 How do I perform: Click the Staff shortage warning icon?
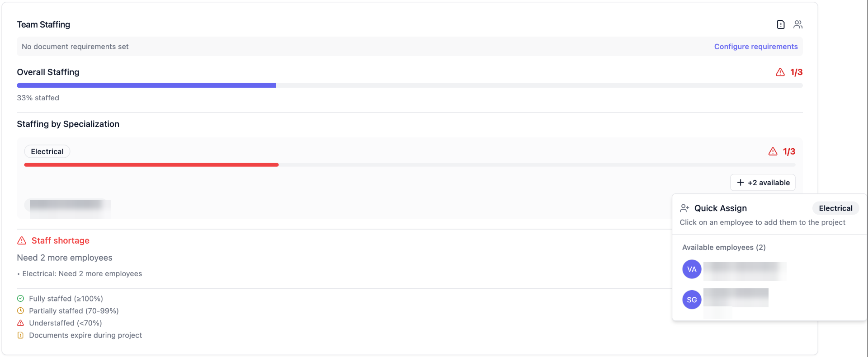22,240
